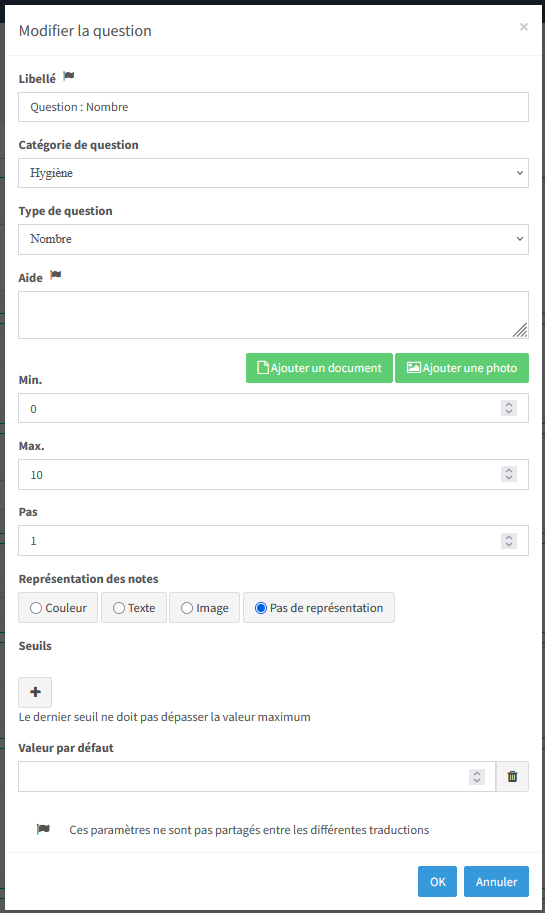Click the plus icon to add a seuil

35,692
